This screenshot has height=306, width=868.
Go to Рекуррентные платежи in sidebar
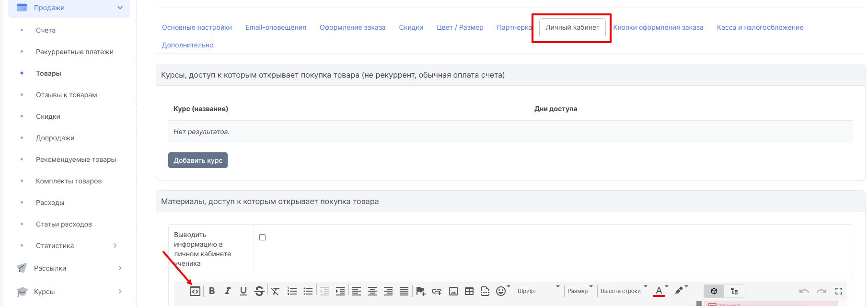75,52
